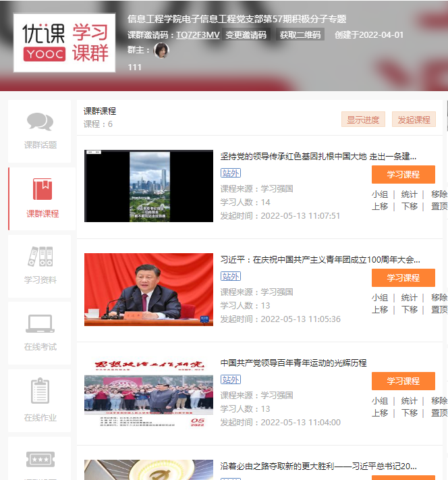Click 学习课程 for 坚持党的领导 course
The height and width of the screenshot is (480, 448).
pos(403,174)
